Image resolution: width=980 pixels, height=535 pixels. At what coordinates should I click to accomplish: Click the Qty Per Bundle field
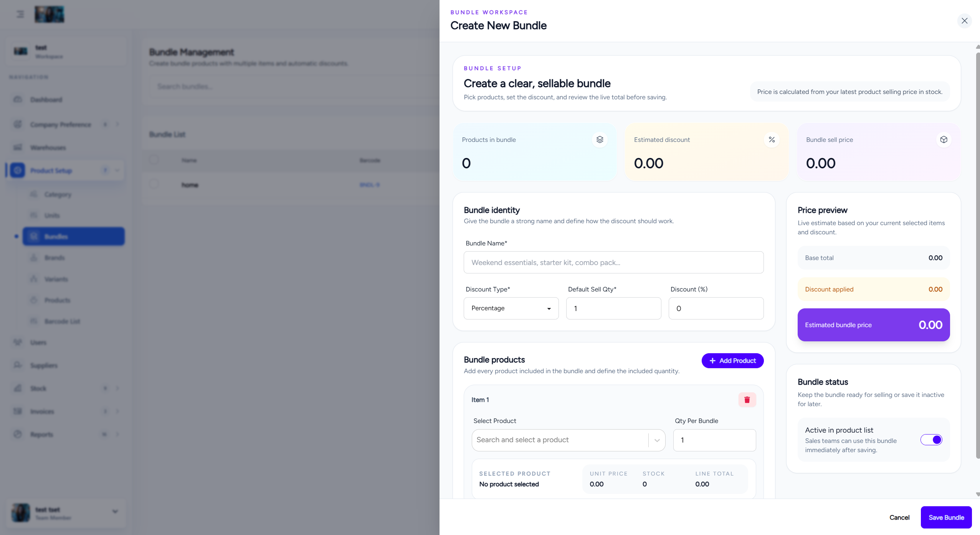point(714,440)
